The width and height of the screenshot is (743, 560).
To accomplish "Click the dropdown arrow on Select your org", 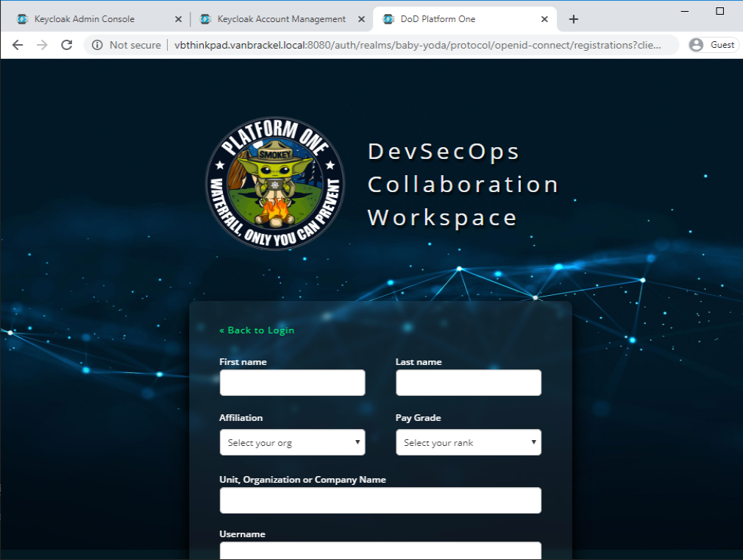I will tap(356, 442).
